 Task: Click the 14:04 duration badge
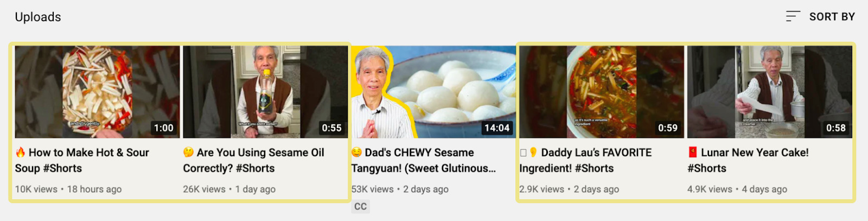497,128
